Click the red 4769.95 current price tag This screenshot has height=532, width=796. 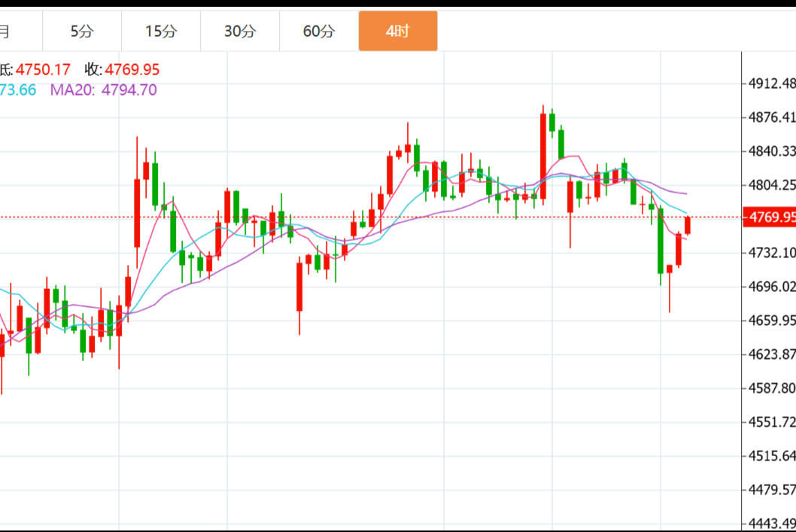[769, 218]
